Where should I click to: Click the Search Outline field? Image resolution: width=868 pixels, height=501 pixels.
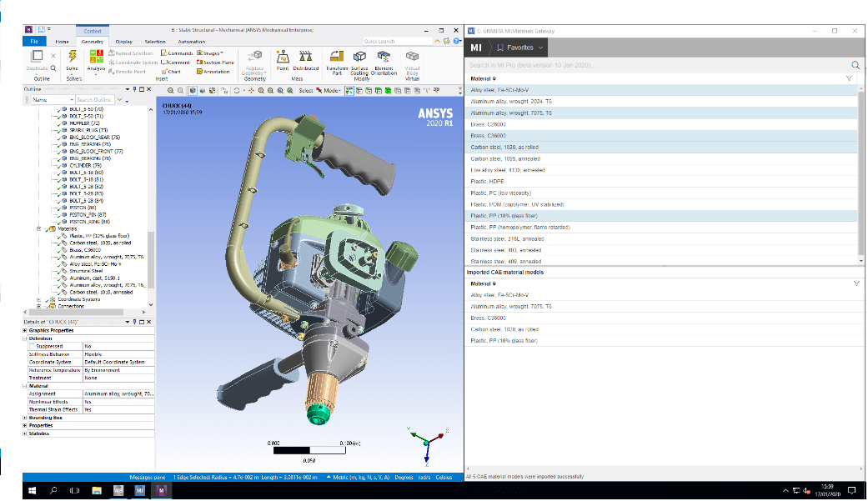click(x=95, y=100)
